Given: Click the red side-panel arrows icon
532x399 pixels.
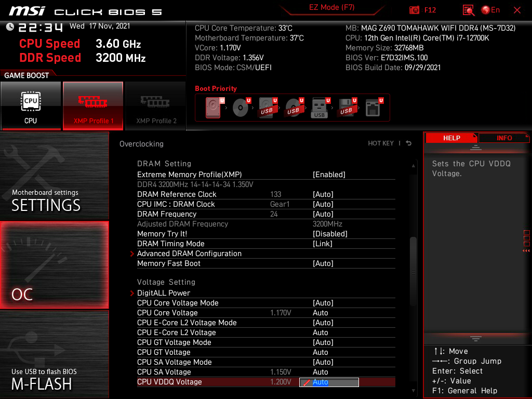Looking at the screenshot, I should pos(526,251).
